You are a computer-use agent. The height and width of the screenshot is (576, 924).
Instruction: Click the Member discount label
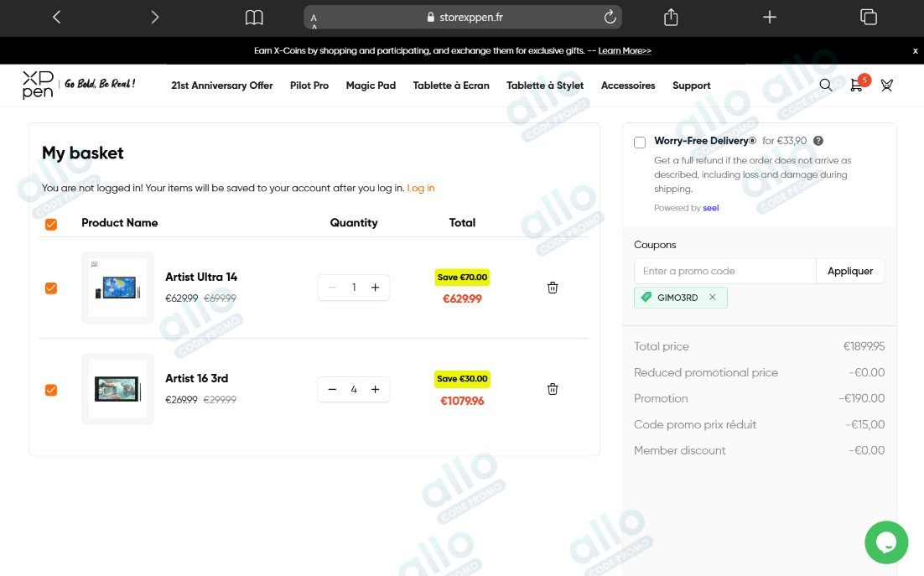click(679, 450)
